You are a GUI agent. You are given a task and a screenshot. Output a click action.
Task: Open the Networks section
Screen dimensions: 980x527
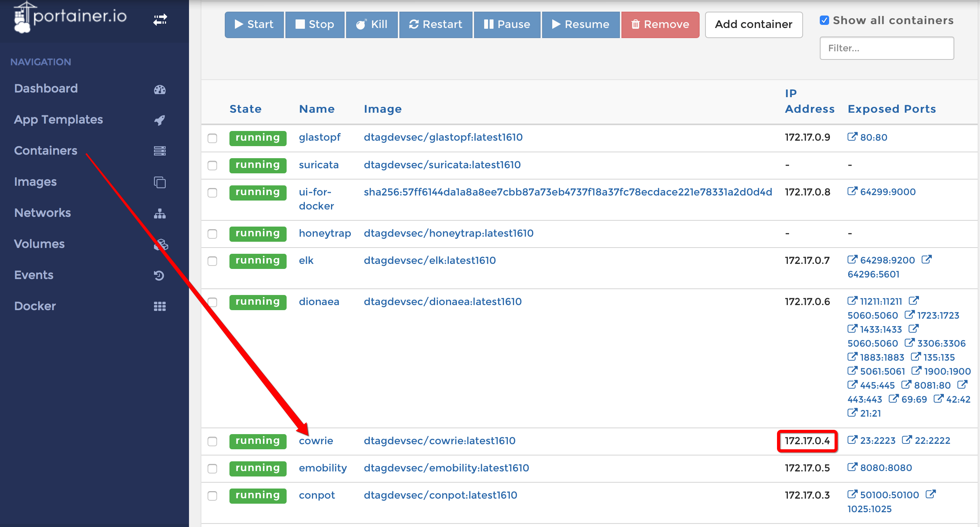pos(42,213)
